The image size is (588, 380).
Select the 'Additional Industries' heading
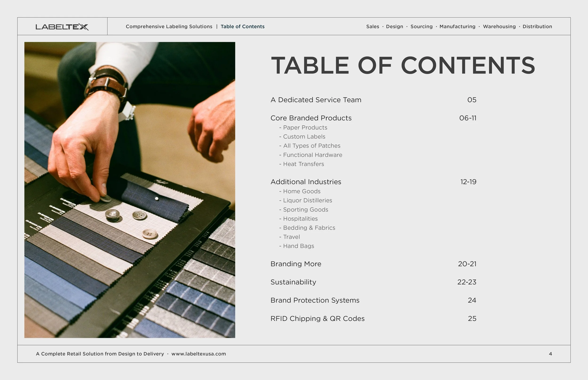tap(306, 182)
